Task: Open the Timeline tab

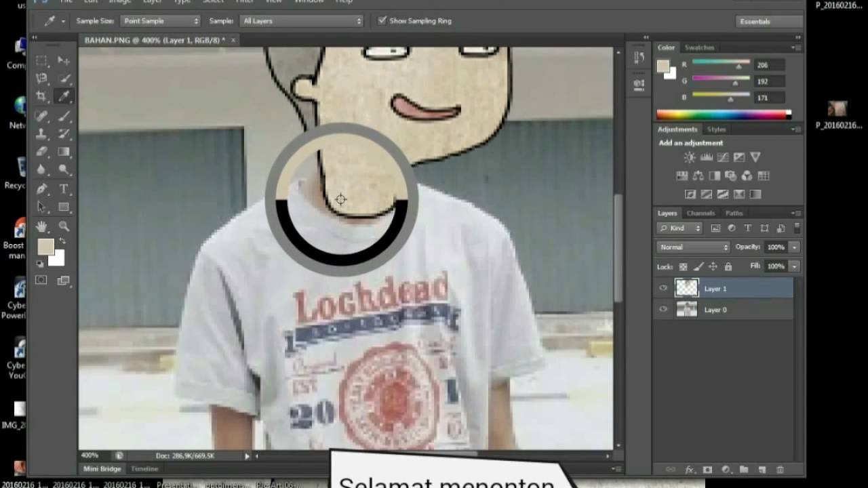Action: [x=144, y=468]
